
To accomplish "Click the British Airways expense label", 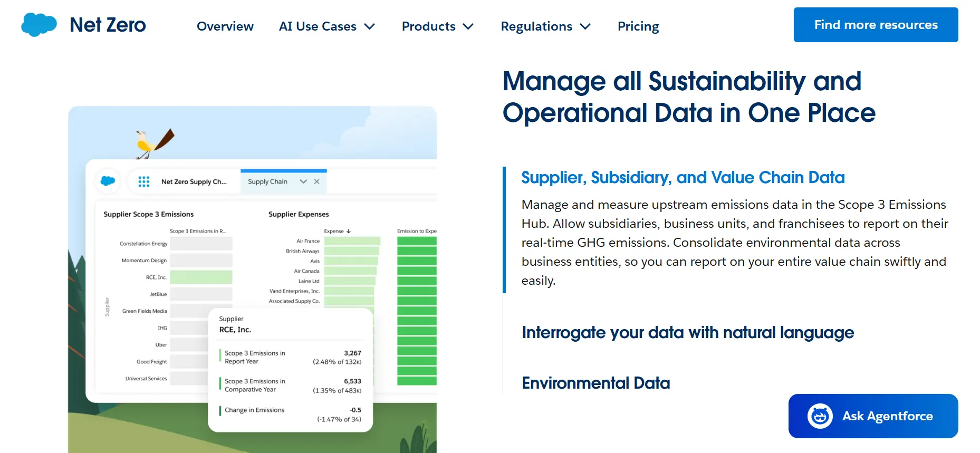I will (x=303, y=251).
